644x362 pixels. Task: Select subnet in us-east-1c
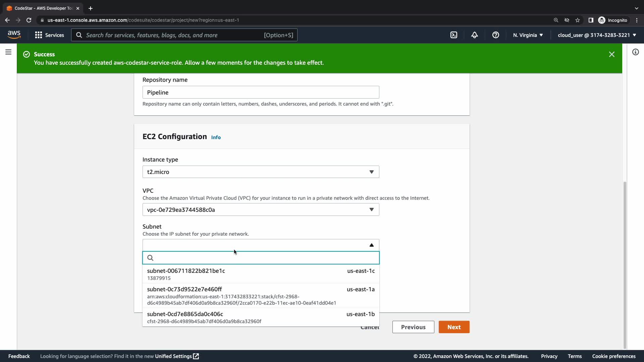point(261,274)
